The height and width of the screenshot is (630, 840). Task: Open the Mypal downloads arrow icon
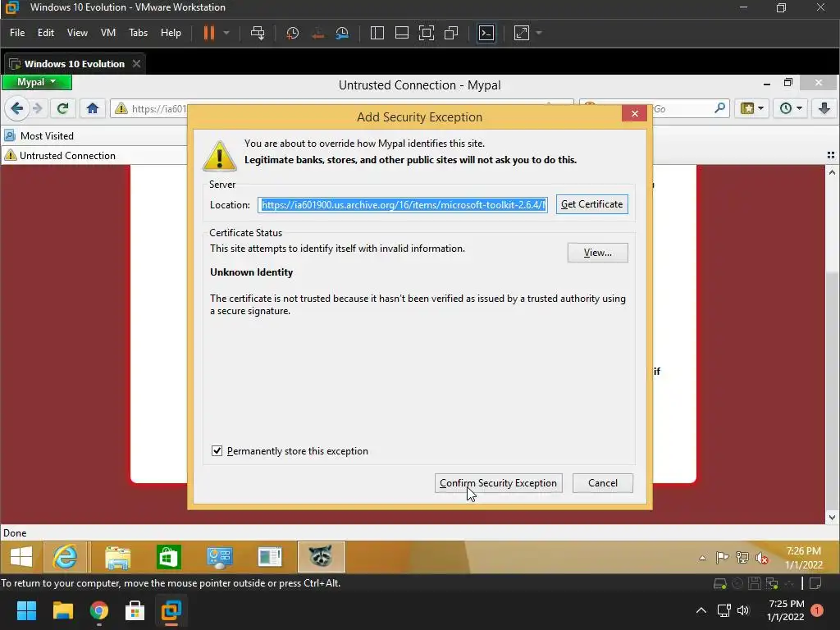pyautogui.click(x=824, y=109)
